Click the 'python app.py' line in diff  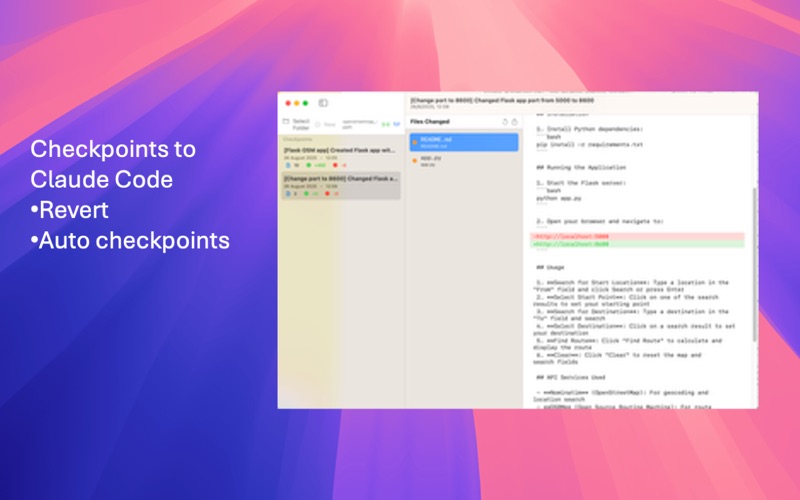(x=558, y=198)
